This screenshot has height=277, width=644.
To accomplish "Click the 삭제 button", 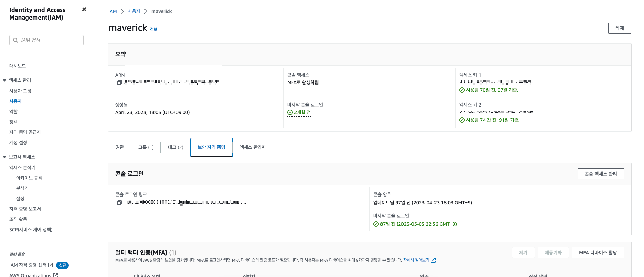I will pos(620,28).
